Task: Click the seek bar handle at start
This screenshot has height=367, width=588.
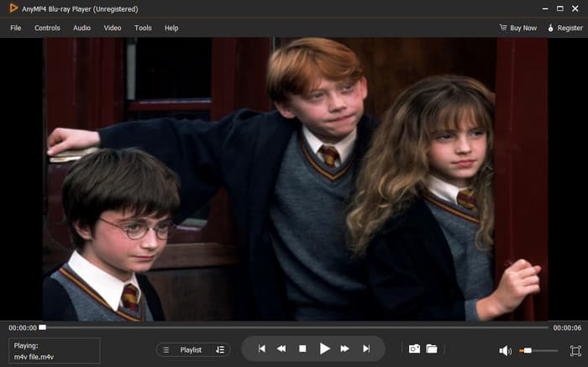Action: click(42, 328)
